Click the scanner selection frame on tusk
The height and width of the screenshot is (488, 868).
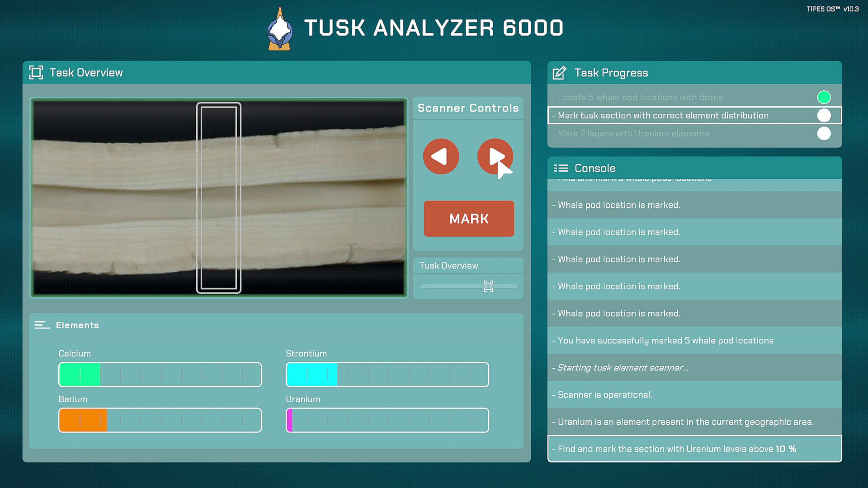tap(219, 197)
